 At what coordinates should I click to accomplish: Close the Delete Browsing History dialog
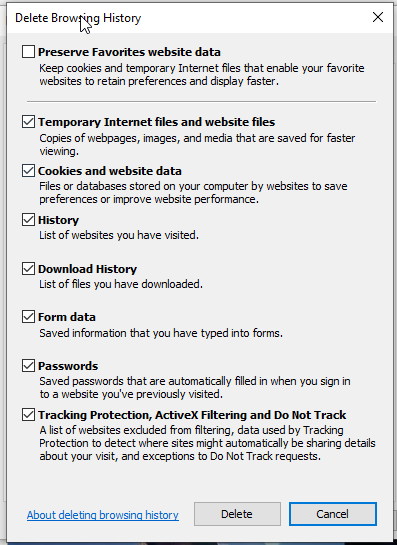coord(378,17)
